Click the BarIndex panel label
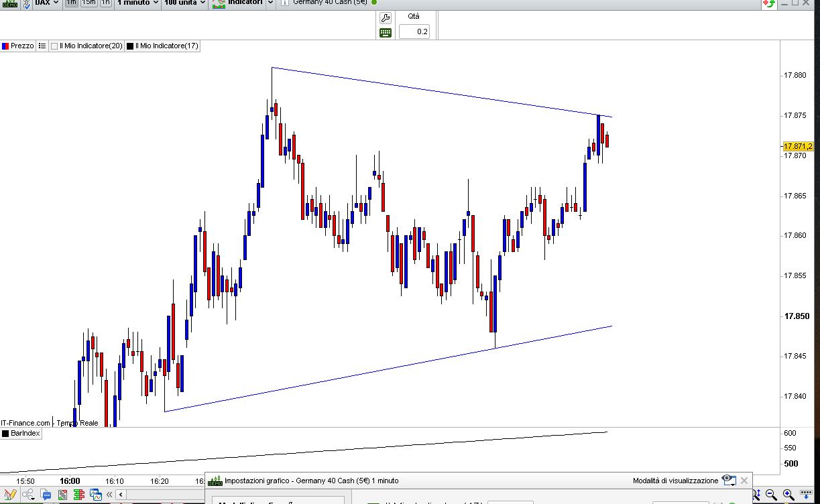Image resolution: width=820 pixels, height=504 pixels. point(25,434)
